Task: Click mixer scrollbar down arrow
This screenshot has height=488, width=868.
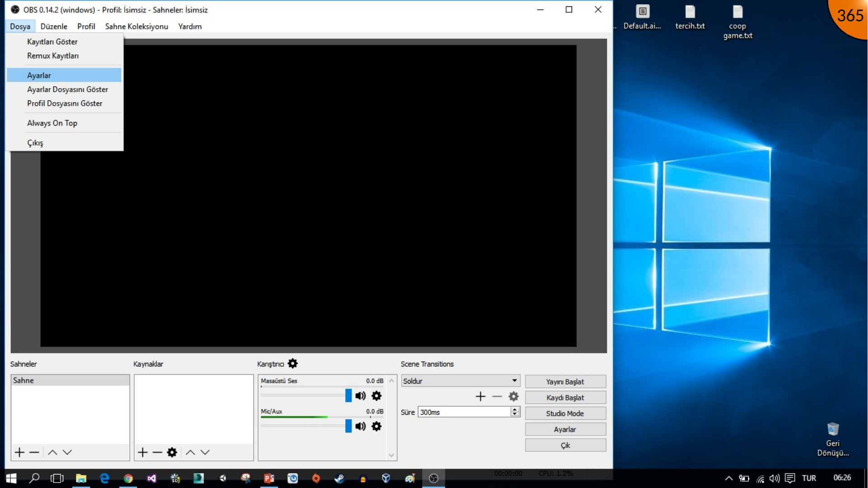Action: click(x=391, y=455)
